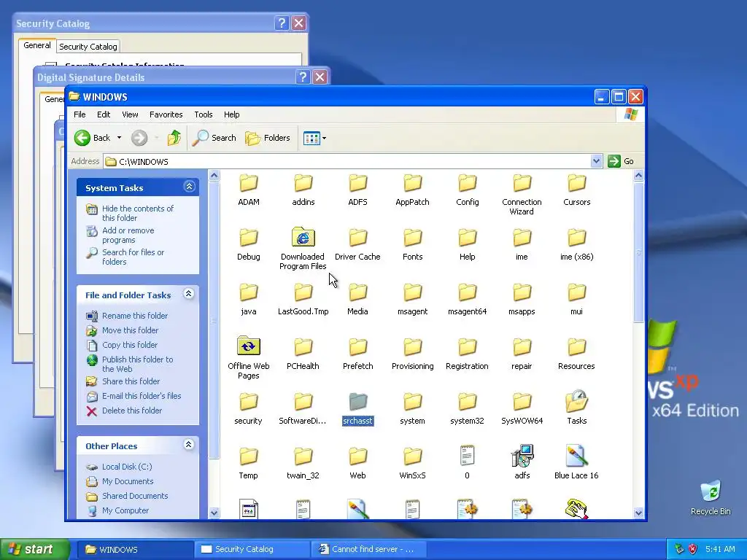Click Delete this folder link
The height and width of the screenshot is (560, 747).
point(132,411)
